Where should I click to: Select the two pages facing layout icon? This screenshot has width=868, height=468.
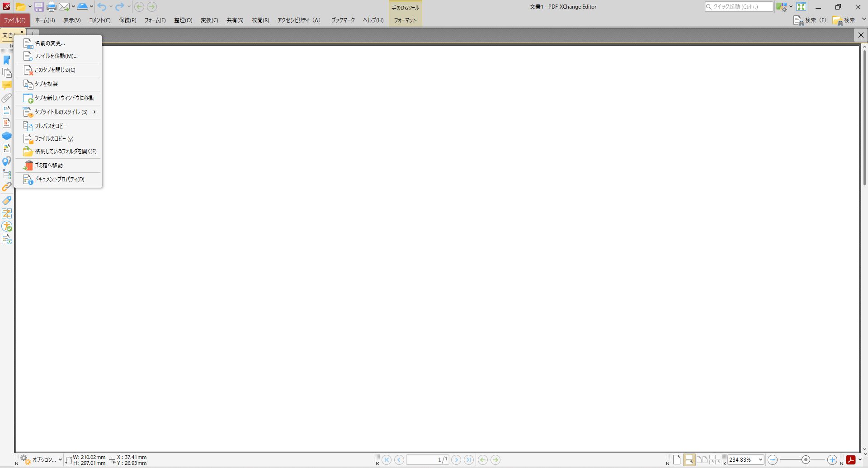(702, 460)
